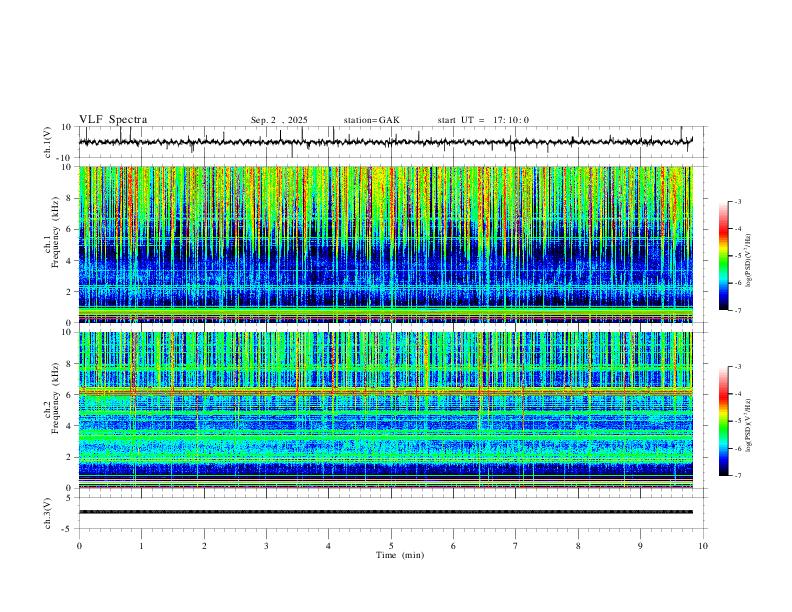792x612 pixels.
Task: Click time axis tick label '8'
Action: click(578, 546)
